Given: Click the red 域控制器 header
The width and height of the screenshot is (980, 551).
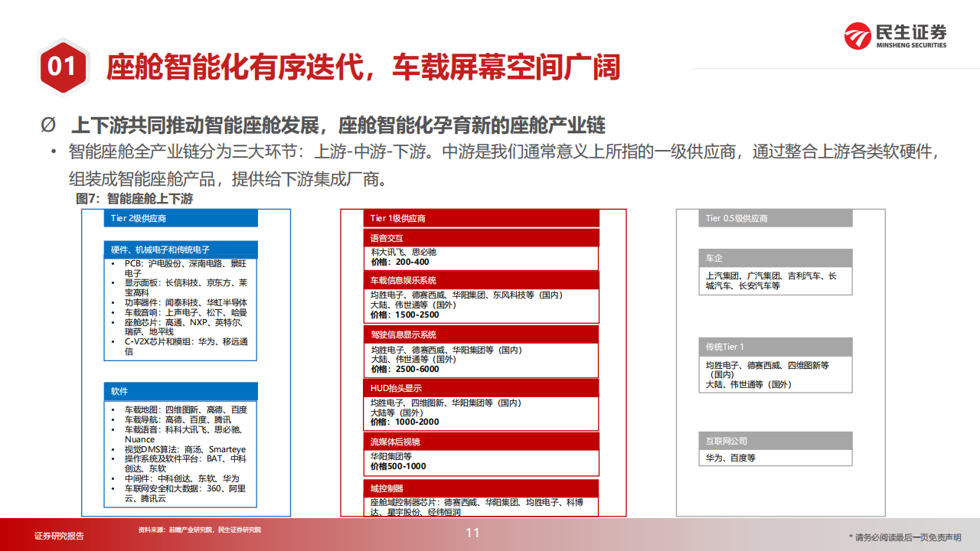Looking at the screenshot, I should (x=481, y=488).
